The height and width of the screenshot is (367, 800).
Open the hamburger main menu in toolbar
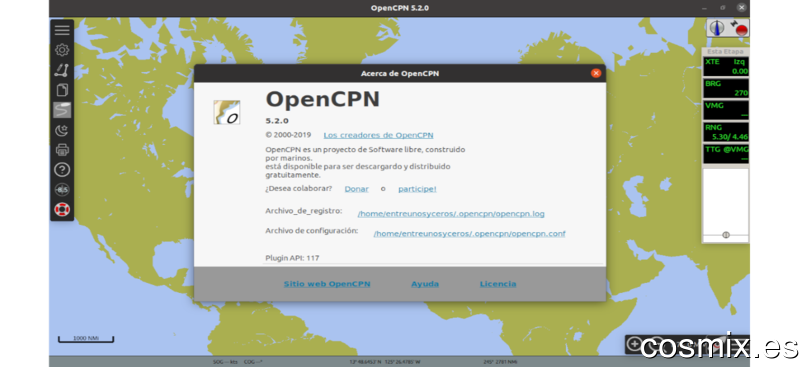click(x=62, y=30)
